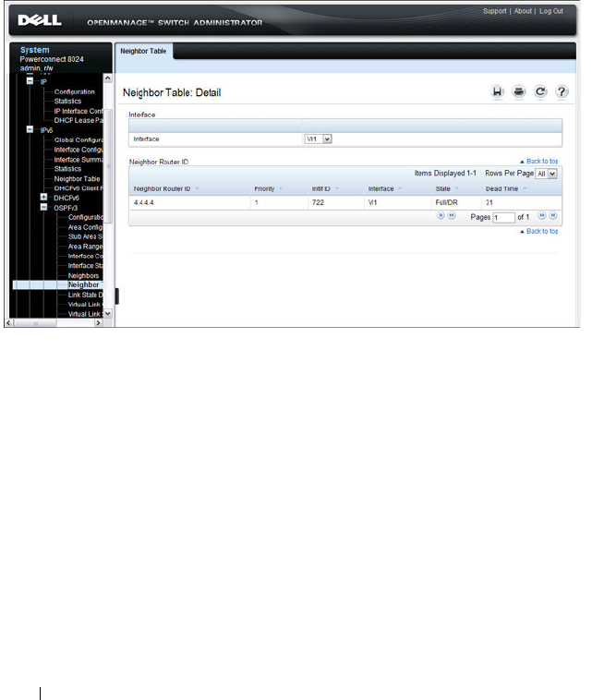Open OSPFv3 Interface Statistics tree item
The image size is (592, 700).
click(x=85, y=266)
